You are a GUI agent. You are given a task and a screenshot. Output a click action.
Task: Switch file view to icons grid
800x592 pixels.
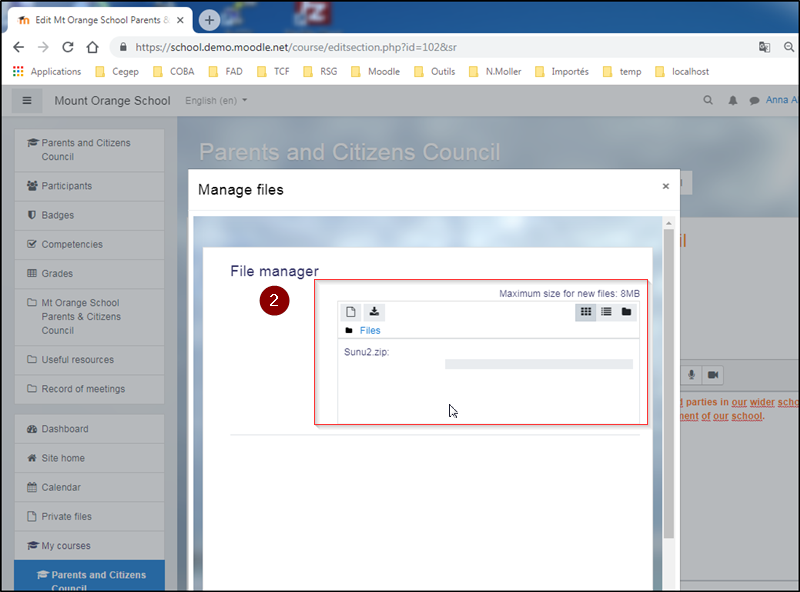point(586,312)
